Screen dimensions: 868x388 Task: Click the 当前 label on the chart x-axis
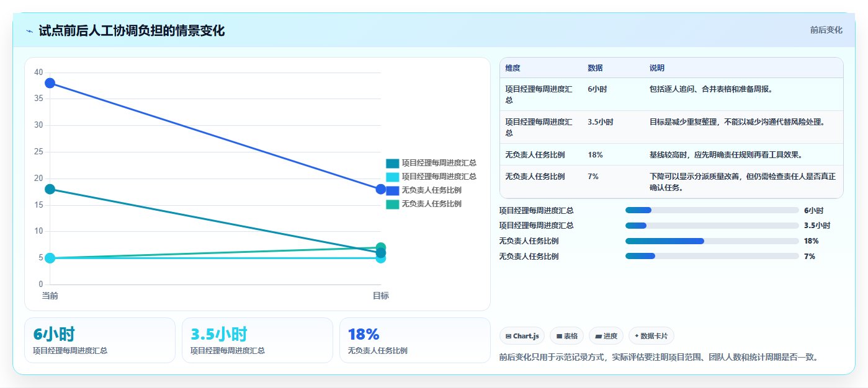[x=50, y=296]
